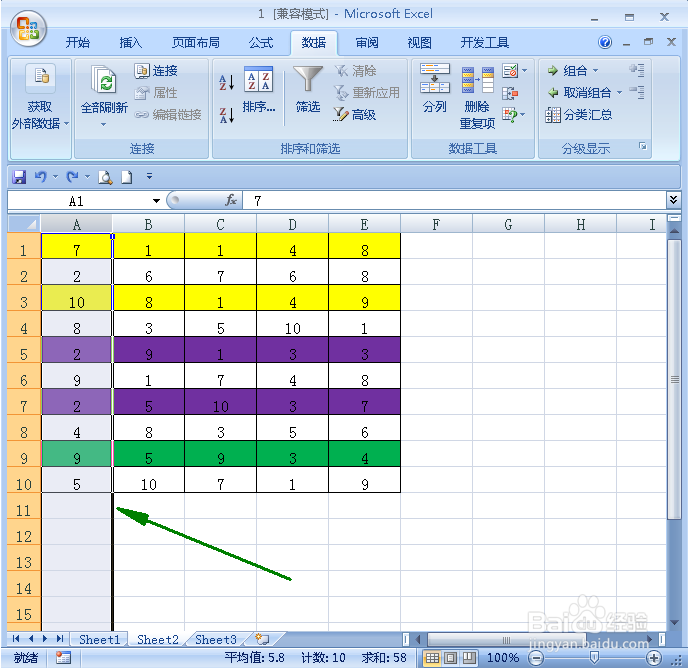Expand the formula bar
Image resolution: width=688 pixels, height=668 pixels.
673,200
